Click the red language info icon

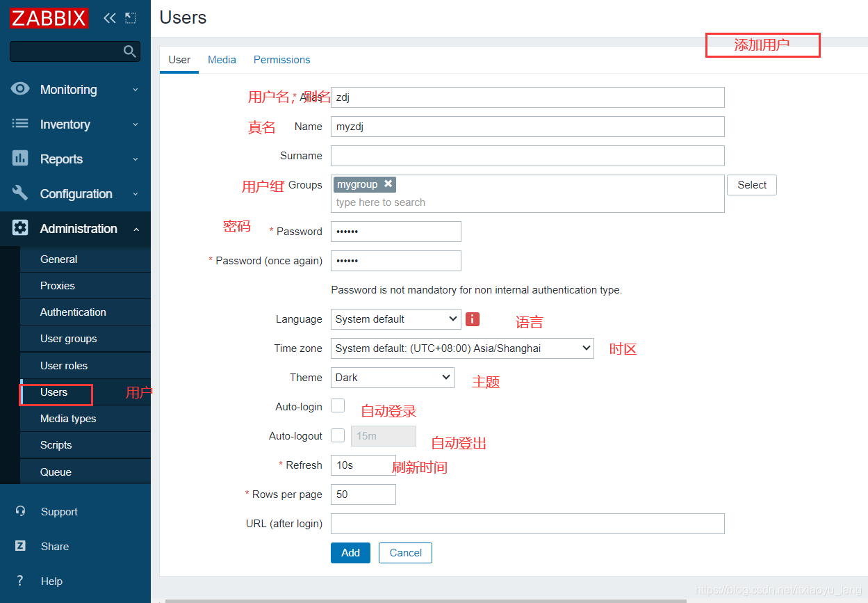[x=473, y=319]
